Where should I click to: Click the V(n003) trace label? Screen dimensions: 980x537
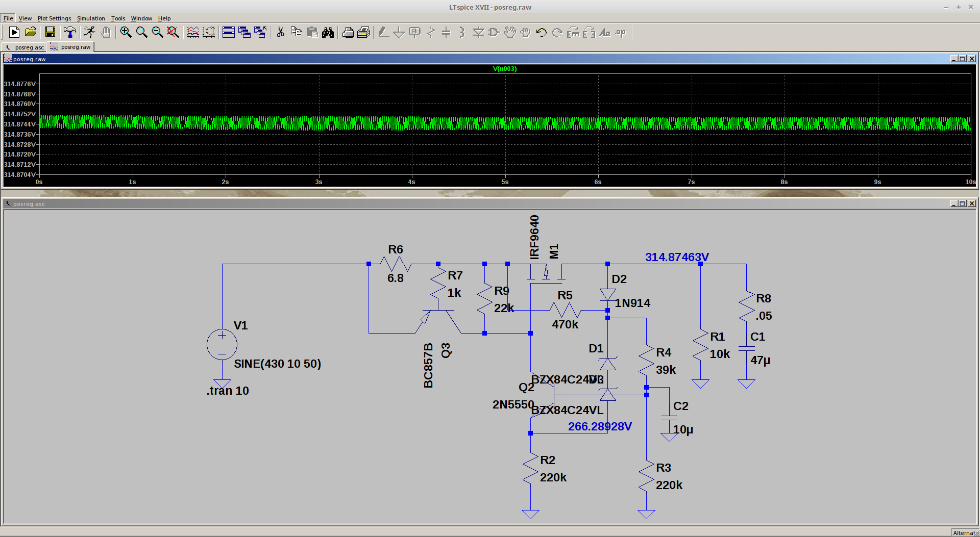(x=505, y=69)
